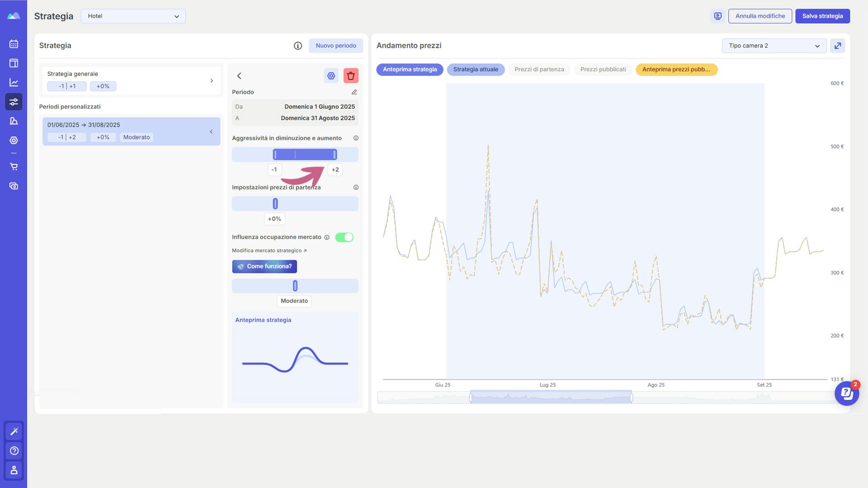Toggle the Prezzi pubblicati chart series
Viewport: 868px width, 488px height.
point(603,70)
